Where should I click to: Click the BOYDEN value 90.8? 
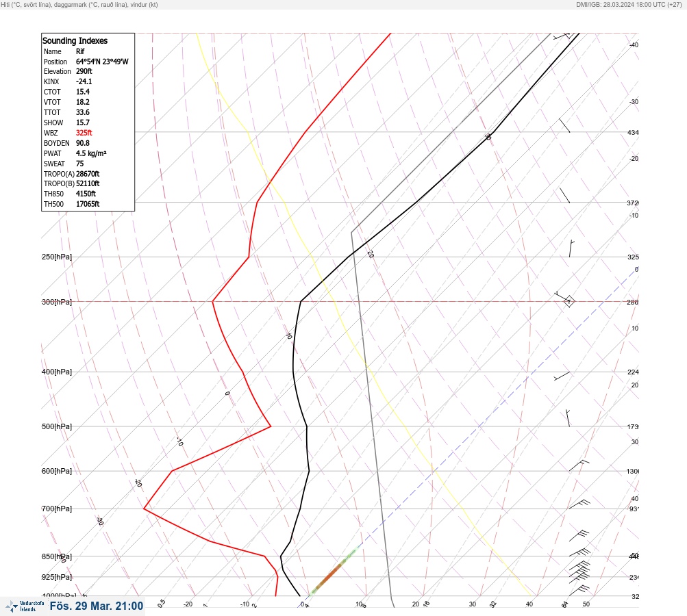83,143
